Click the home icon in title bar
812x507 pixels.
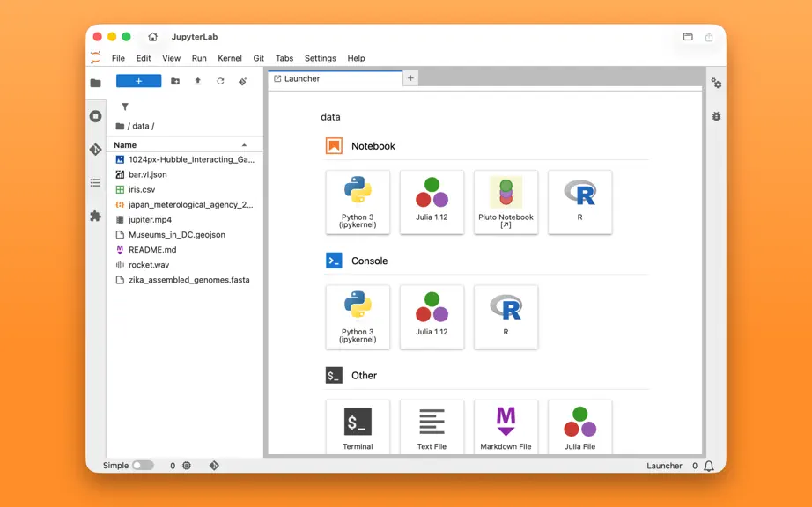[152, 37]
